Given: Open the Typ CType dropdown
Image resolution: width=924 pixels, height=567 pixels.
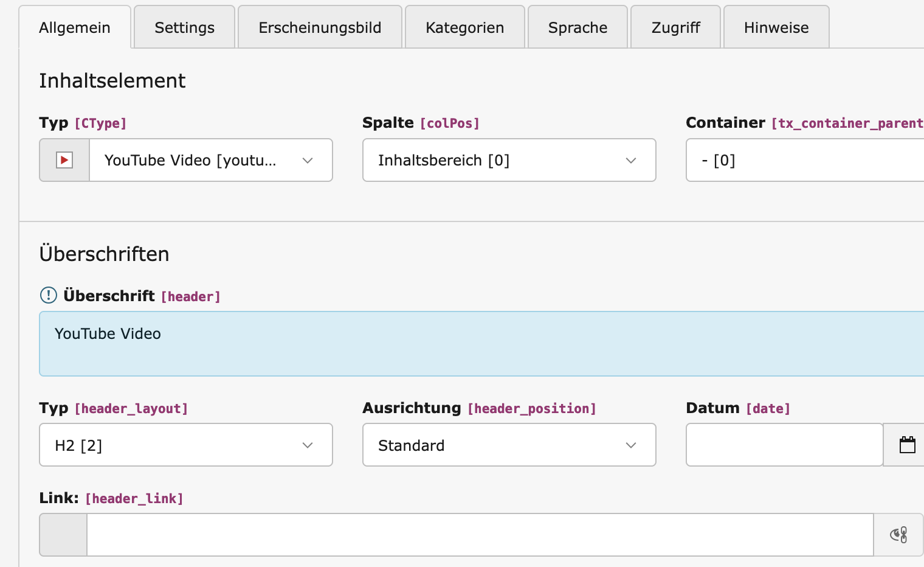Looking at the screenshot, I should 210,160.
